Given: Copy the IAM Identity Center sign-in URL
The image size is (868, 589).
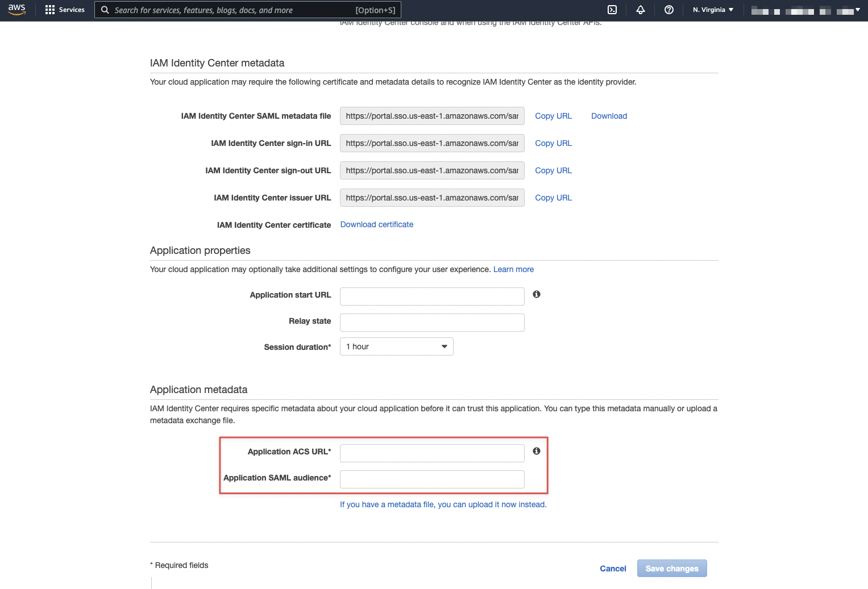Looking at the screenshot, I should pos(553,143).
